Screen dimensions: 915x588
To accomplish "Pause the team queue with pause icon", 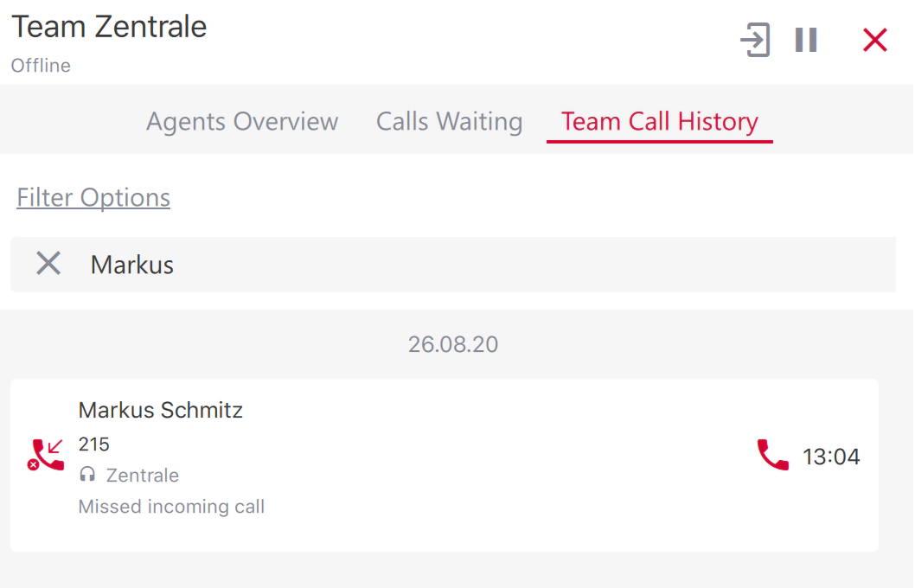I will (806, 40).
